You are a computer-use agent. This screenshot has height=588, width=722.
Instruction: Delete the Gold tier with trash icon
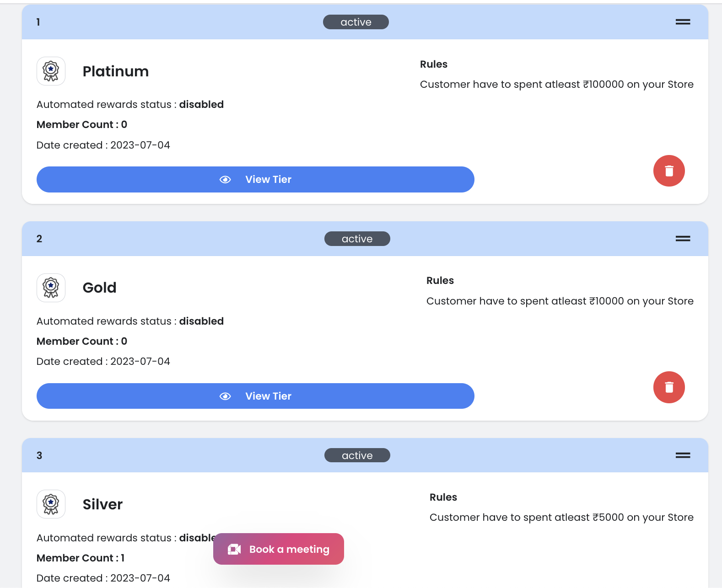click(x=668, y=387)
